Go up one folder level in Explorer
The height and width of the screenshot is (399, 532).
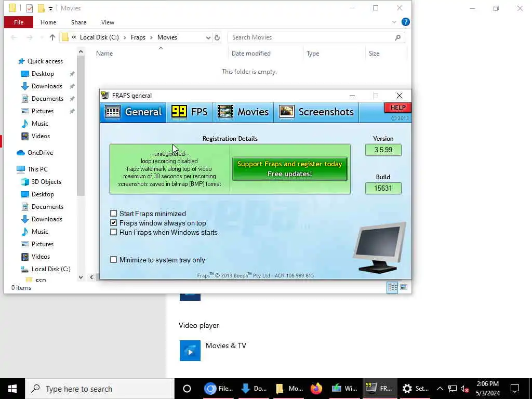coord(52,37)
